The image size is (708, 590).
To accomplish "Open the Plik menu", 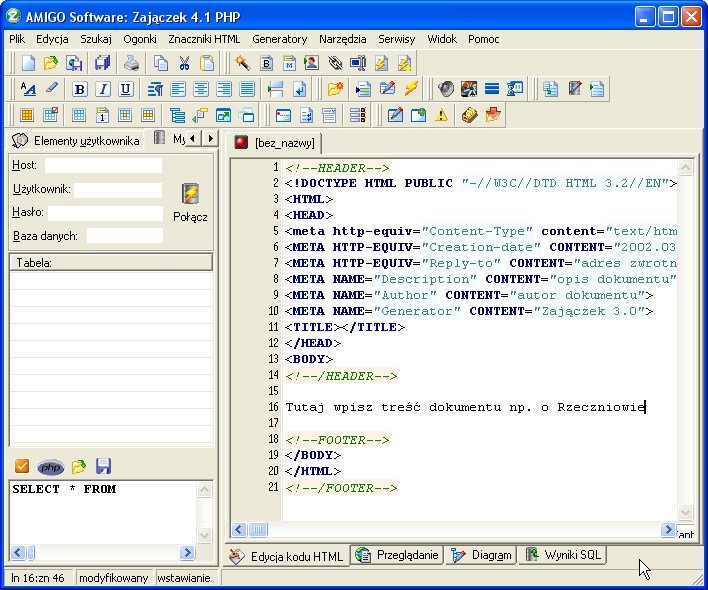I will (17, 39).
